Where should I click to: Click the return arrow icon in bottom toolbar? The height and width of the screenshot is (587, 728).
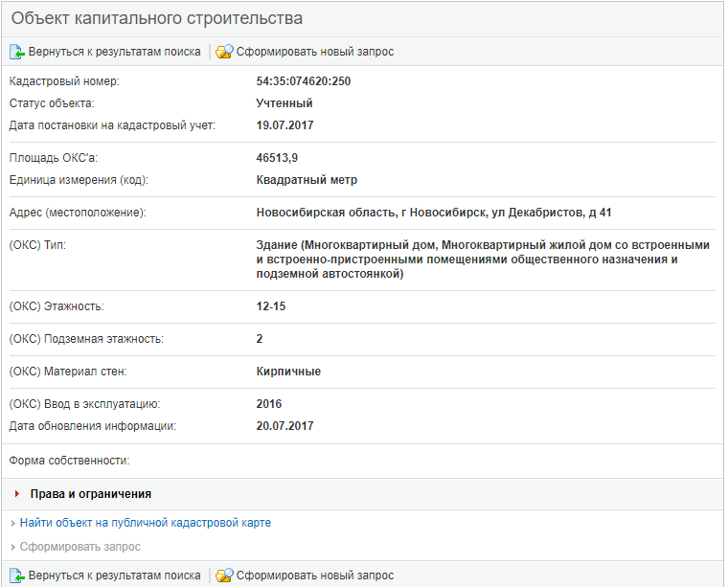(x=17, y=576)
